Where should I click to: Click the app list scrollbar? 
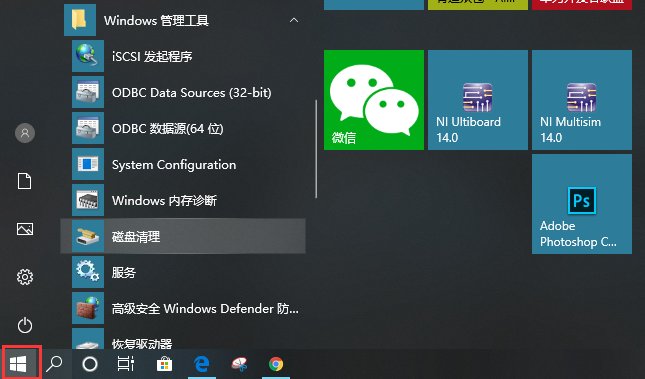point(316,149)
